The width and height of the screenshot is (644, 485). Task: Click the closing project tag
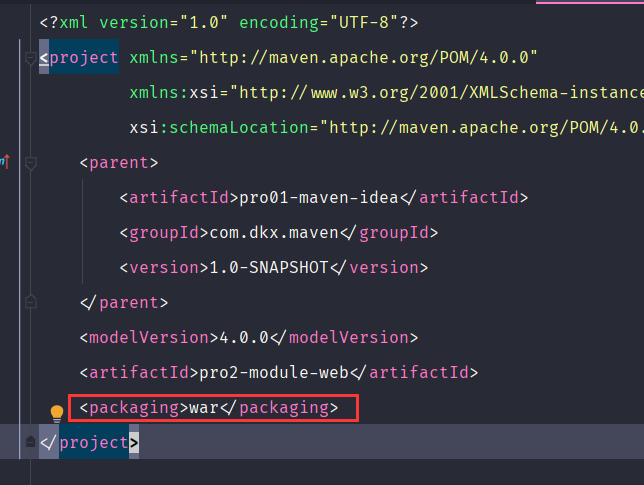pyautogui.click(x=89, y=443)
